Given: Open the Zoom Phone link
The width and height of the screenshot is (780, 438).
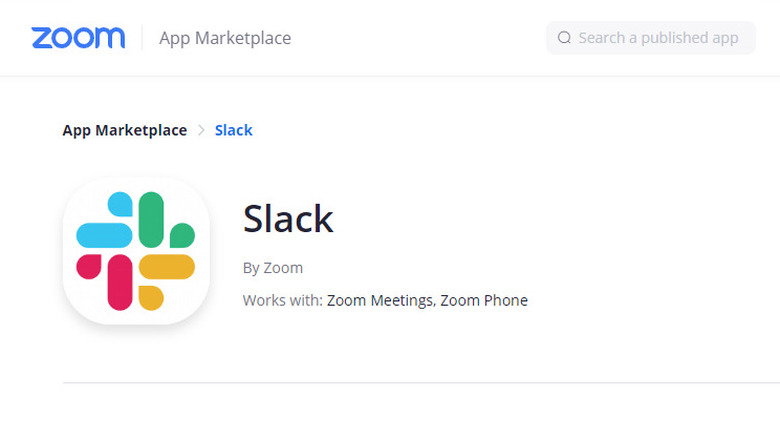Looking at the screenshot, I should (x=484, y=300).
